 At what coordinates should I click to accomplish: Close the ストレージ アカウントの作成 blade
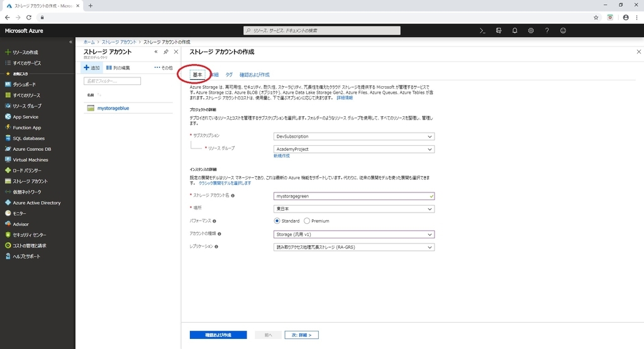point(639,52)
